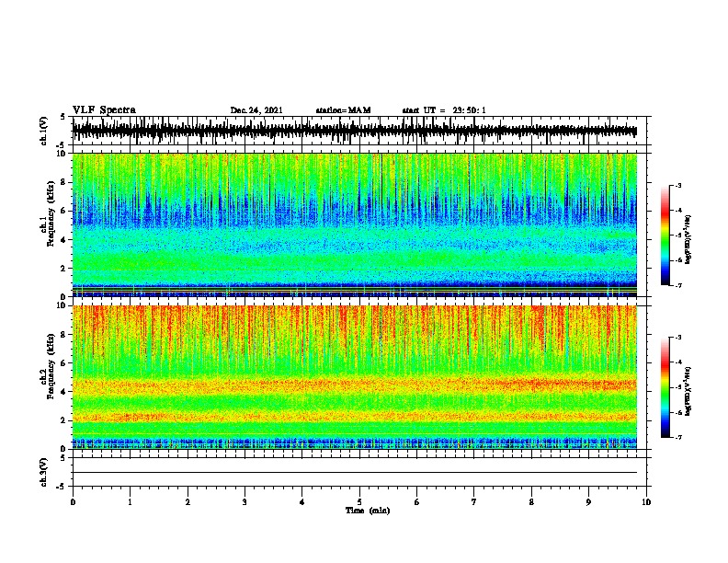This screenshot has height=563, width=728.
Task: Click the time axis tick label "5"
Action: [x=359, y=502]
